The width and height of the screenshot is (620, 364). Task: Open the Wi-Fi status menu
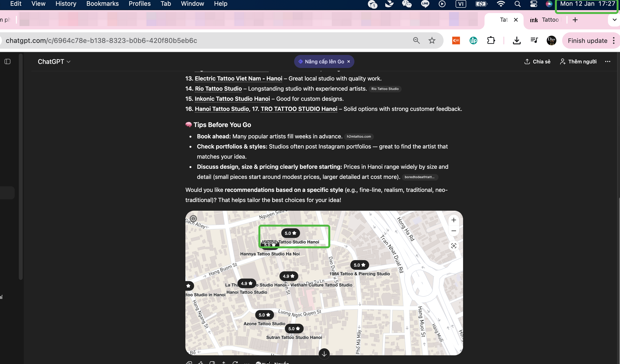tap(500, 4)
